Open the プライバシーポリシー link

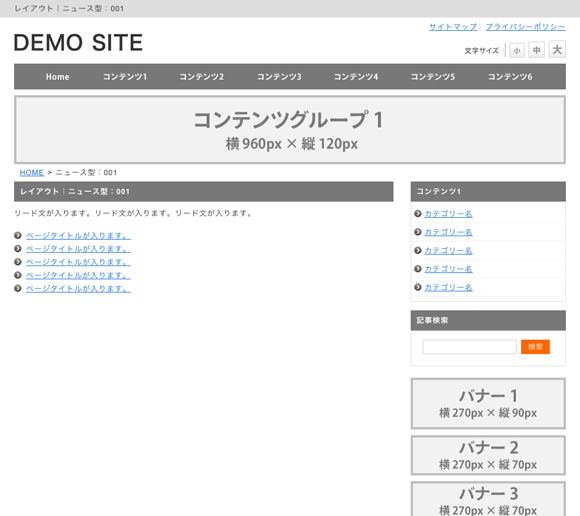(x=525, y=27)
